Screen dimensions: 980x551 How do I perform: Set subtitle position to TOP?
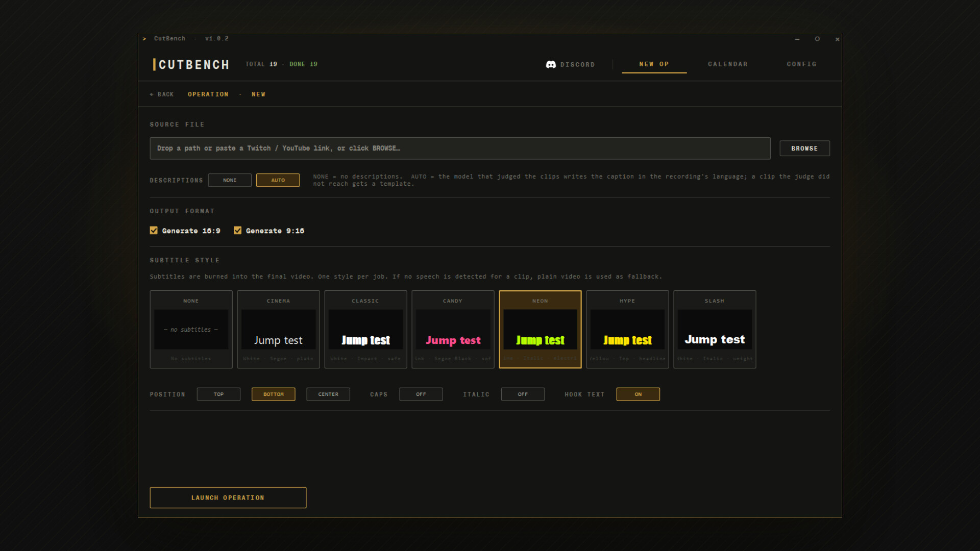pos(218,394)
